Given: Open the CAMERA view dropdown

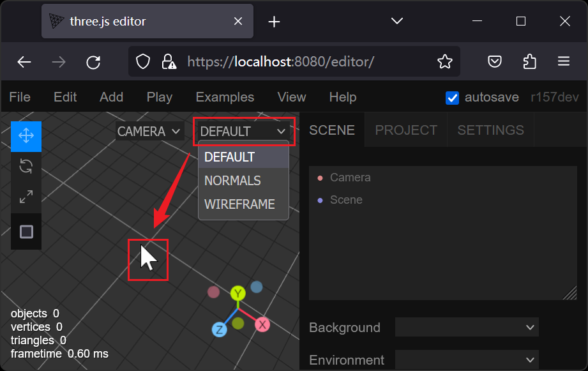Looking at the screenshot, I should (x=149, y=131).
